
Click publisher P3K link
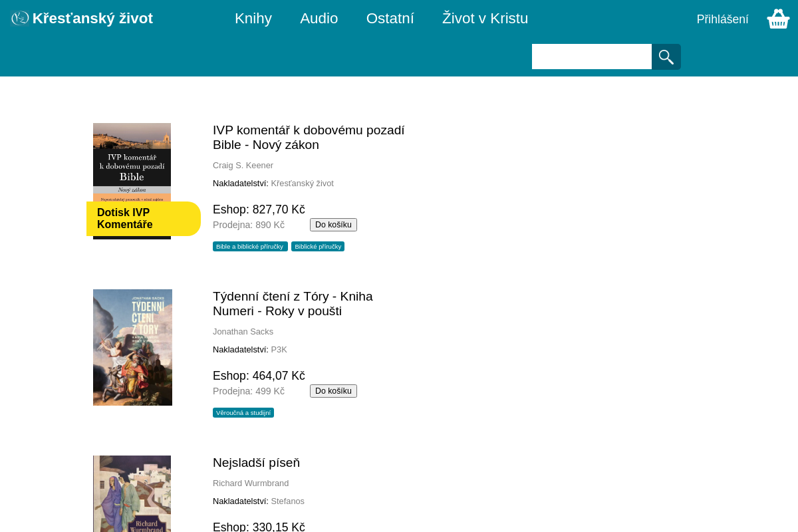pos(279,350)
